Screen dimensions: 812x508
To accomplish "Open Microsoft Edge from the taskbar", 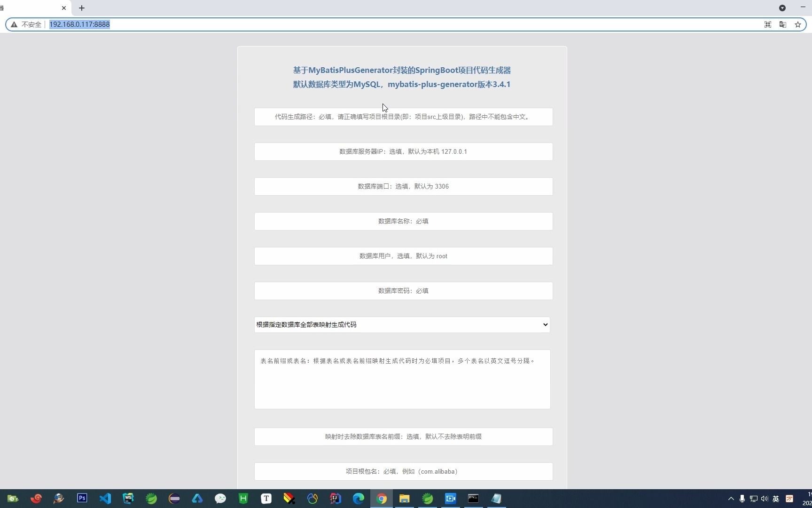I will click(x=359, y=498).
